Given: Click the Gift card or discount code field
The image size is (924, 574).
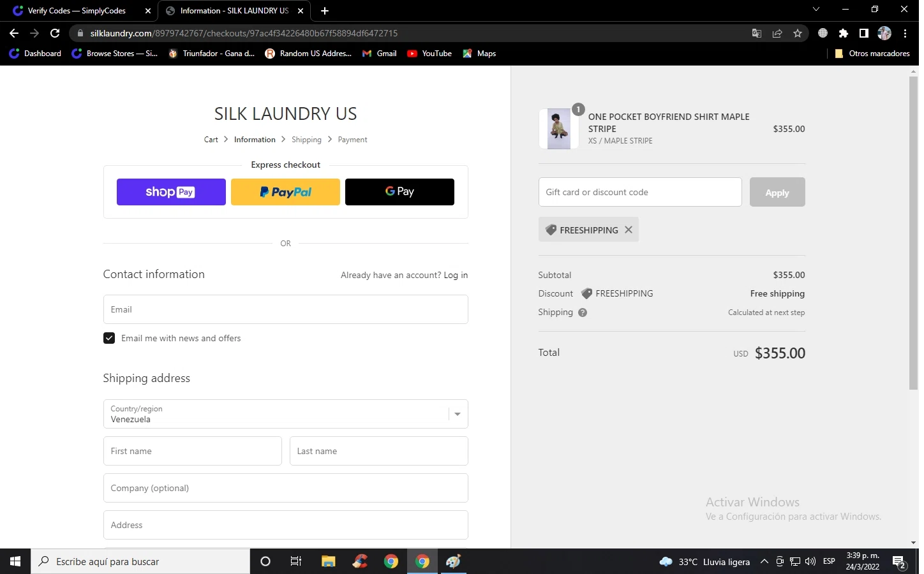Looking at the screenshot, I should click(x=640, y=192).
